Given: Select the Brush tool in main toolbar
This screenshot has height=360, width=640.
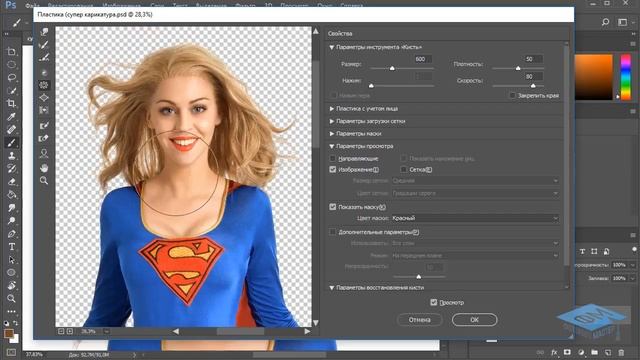Looking at the screenshot, I should tap(11, 142).
